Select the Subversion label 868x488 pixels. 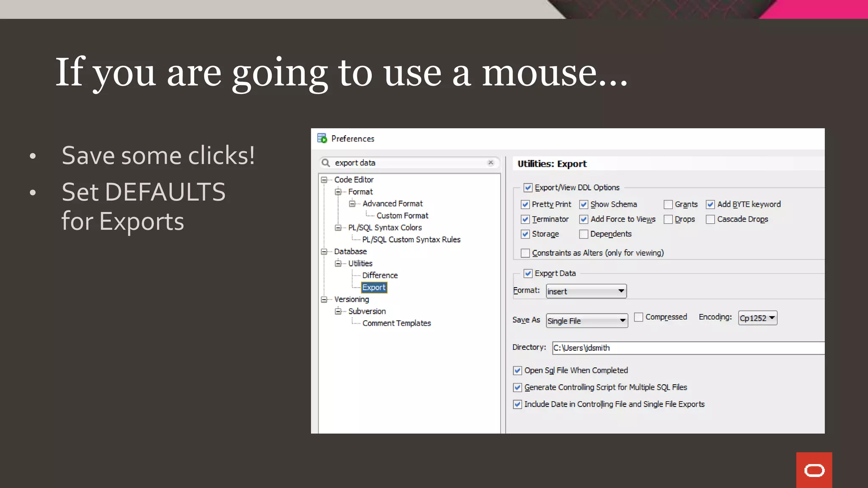[367, 311]
